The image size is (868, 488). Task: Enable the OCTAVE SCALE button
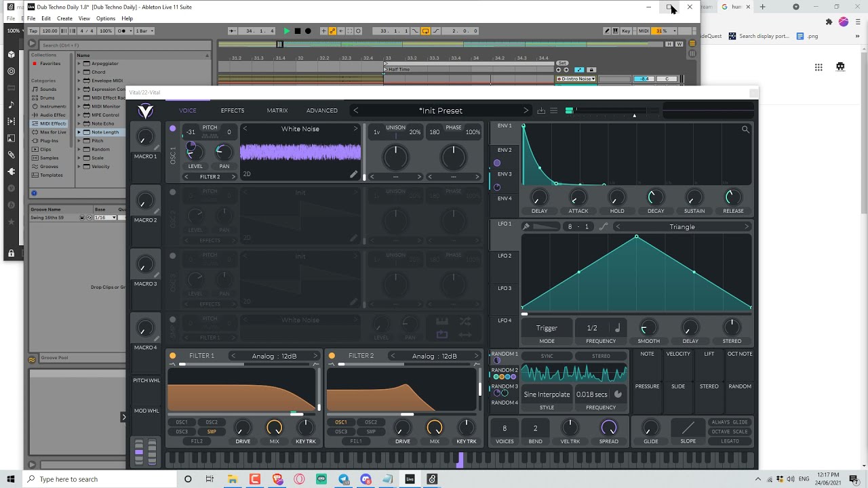(x=730, y=432)
